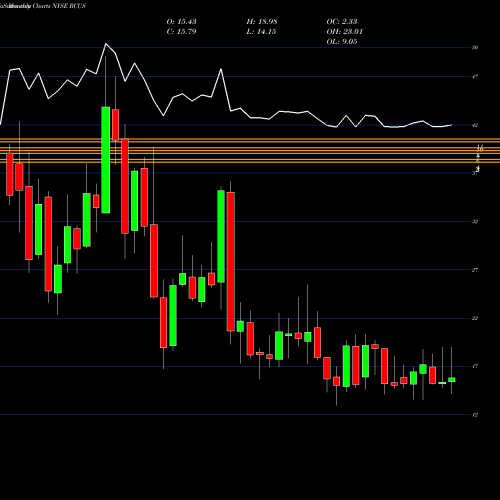Click the 27 price axis label
500x500 pixels.
point(475,270)
